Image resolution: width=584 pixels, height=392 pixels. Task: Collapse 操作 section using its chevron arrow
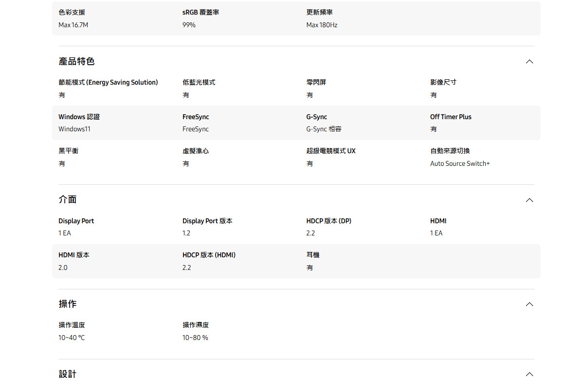(x=529, y=304)
